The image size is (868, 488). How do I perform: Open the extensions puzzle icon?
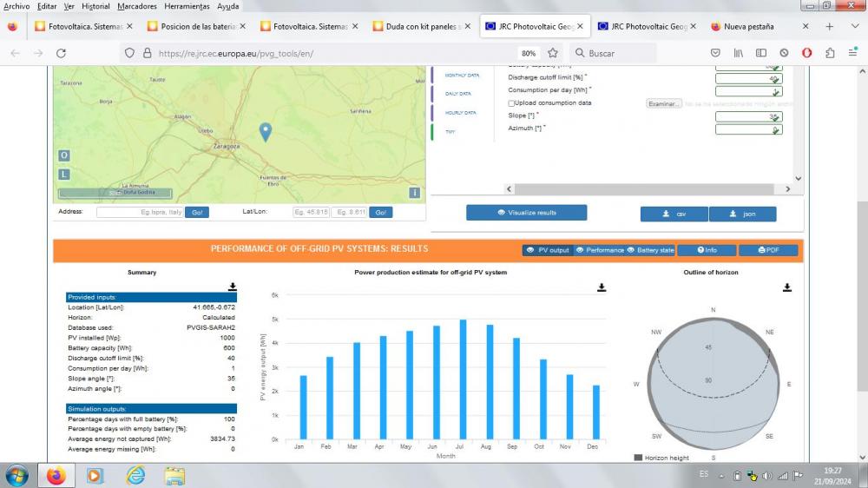coord(830,53)
